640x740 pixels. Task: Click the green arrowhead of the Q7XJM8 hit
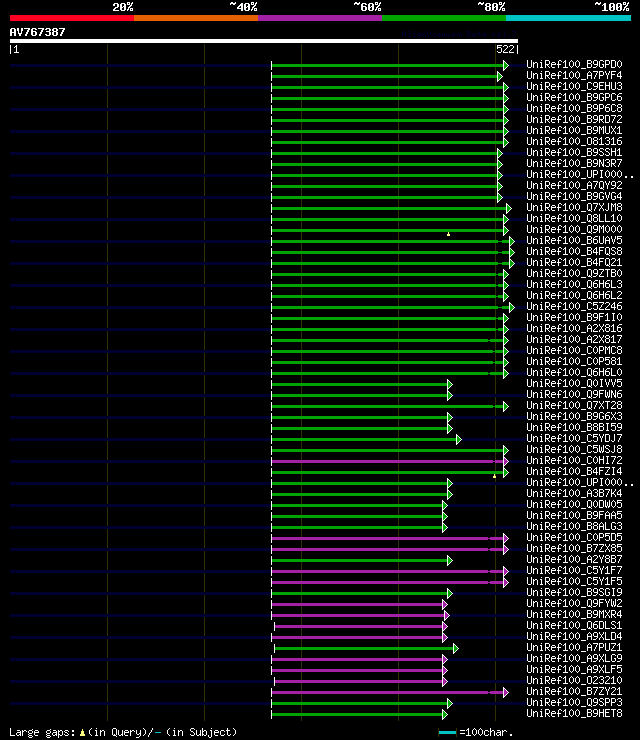click(508, 208)
